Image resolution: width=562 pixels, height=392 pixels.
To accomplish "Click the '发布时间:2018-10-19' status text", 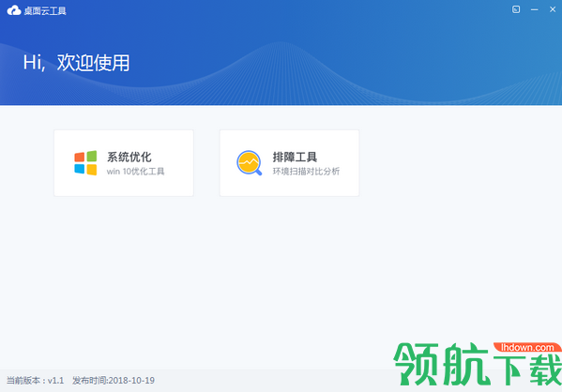I will click(114, 381).
